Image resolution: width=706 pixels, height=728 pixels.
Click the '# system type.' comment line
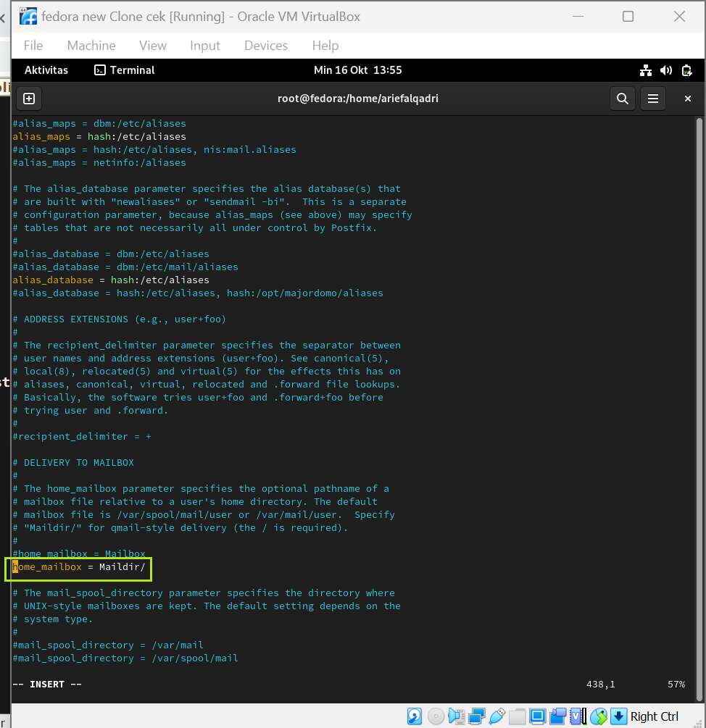pos(53,619)
